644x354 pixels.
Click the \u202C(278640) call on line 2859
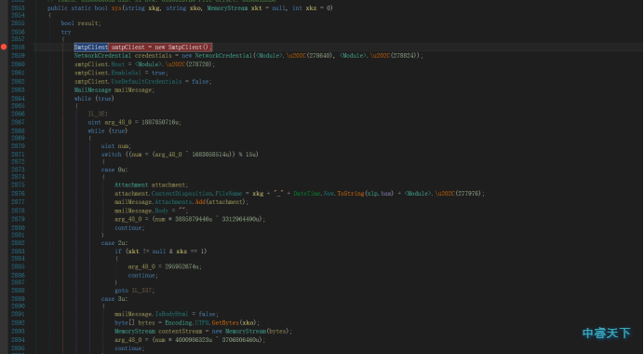tap(310, 56)
